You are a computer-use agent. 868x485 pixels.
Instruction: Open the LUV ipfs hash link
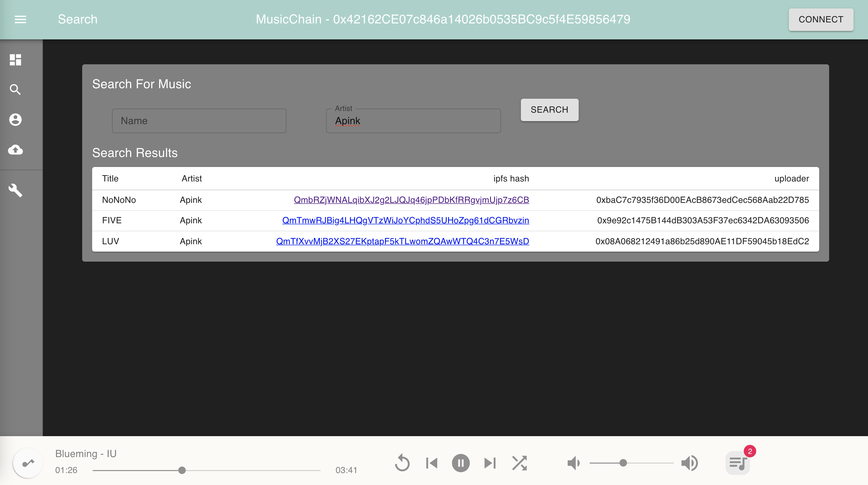pos(402,241)
